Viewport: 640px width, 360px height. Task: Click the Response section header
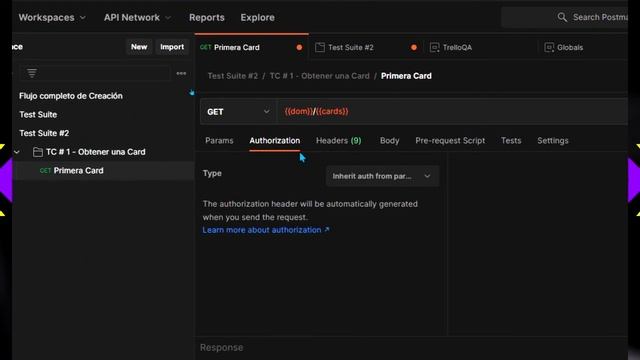pos(221,347)
